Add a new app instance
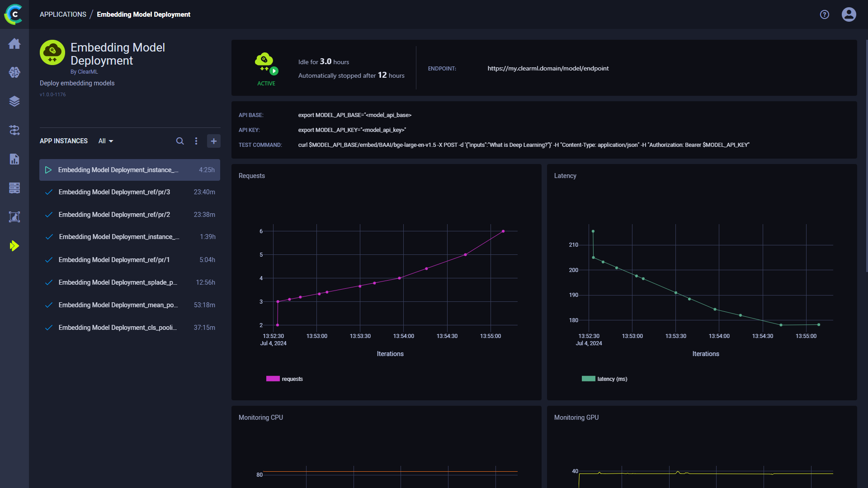868x488 pixels. (x=214, y=141)
